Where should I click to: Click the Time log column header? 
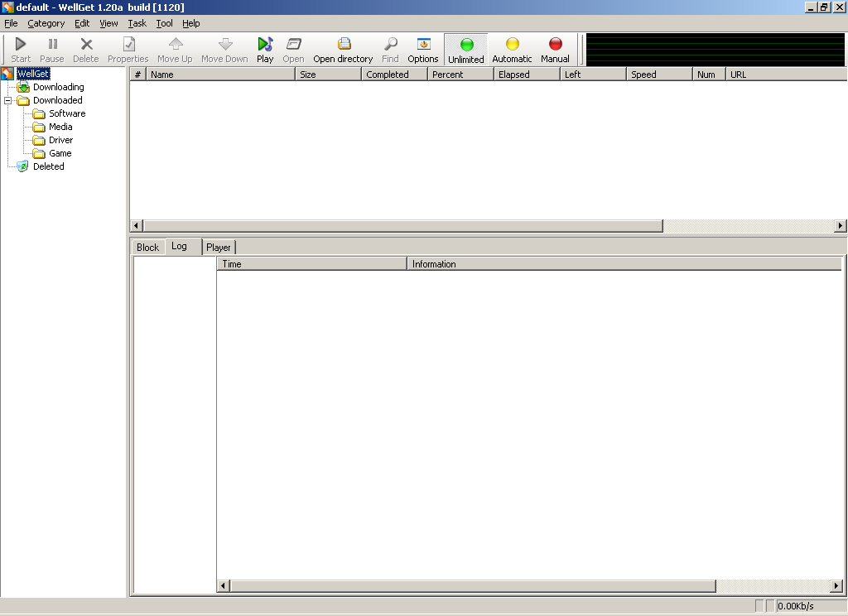click(x=312, y=264)
